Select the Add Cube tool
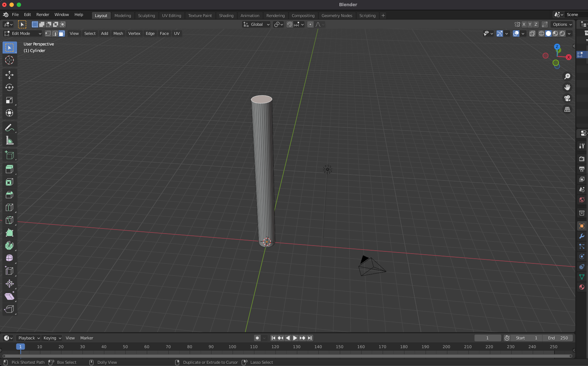Viewport: 588px width, 366px height. 9,155
